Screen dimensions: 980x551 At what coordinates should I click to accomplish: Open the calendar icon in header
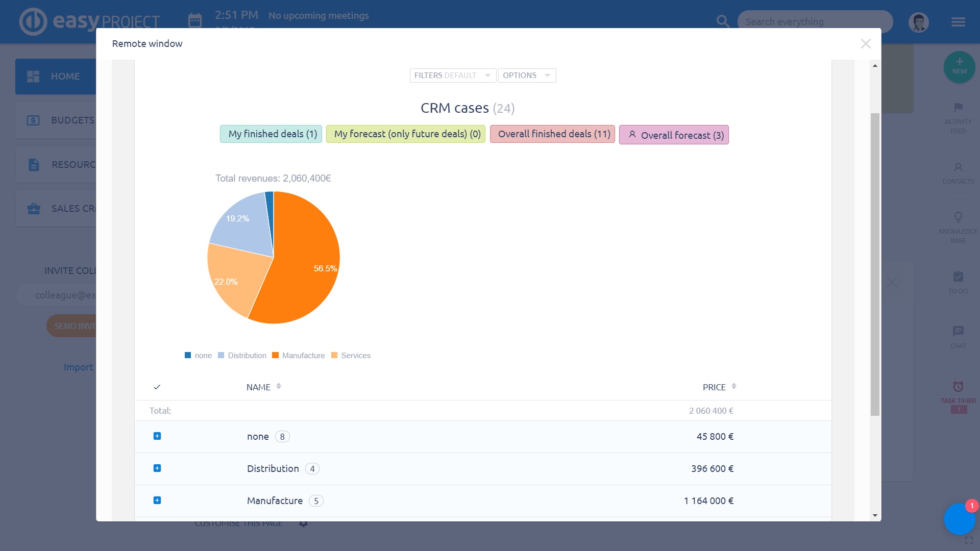tap(195, 20)
